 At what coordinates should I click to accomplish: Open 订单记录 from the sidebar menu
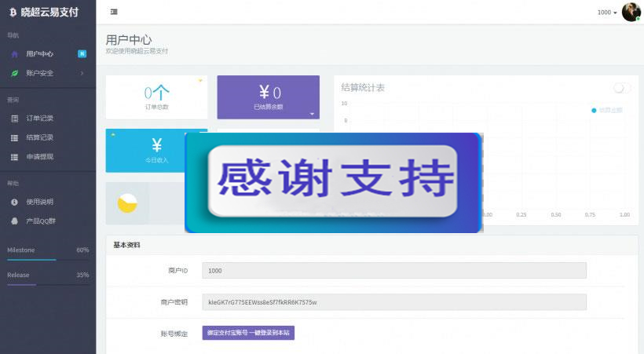click(39, 119)
